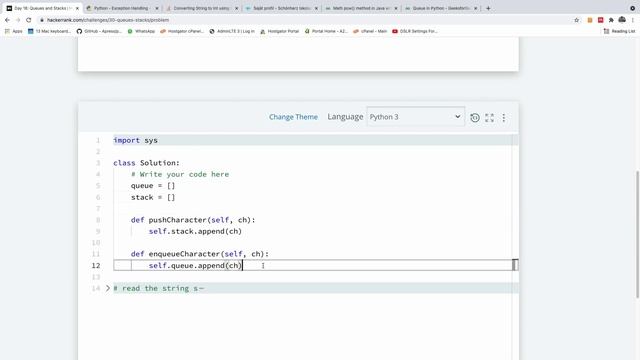Close the Math pow() method in Java tab
640x360 pixels.
[396, 8]
